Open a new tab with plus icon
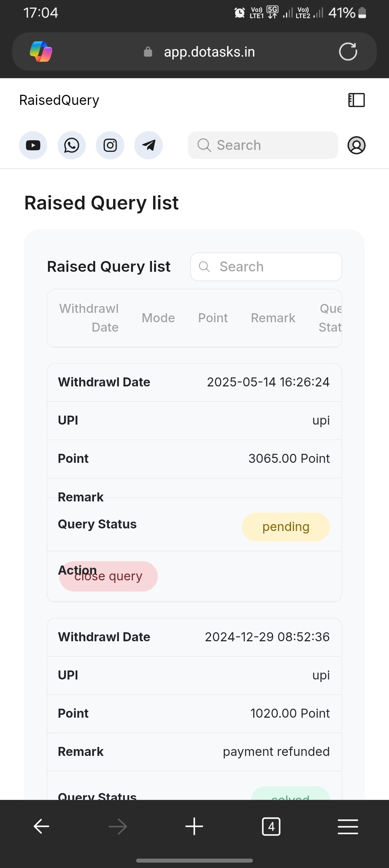Screen dimensions: 389x868 (194, 826)
